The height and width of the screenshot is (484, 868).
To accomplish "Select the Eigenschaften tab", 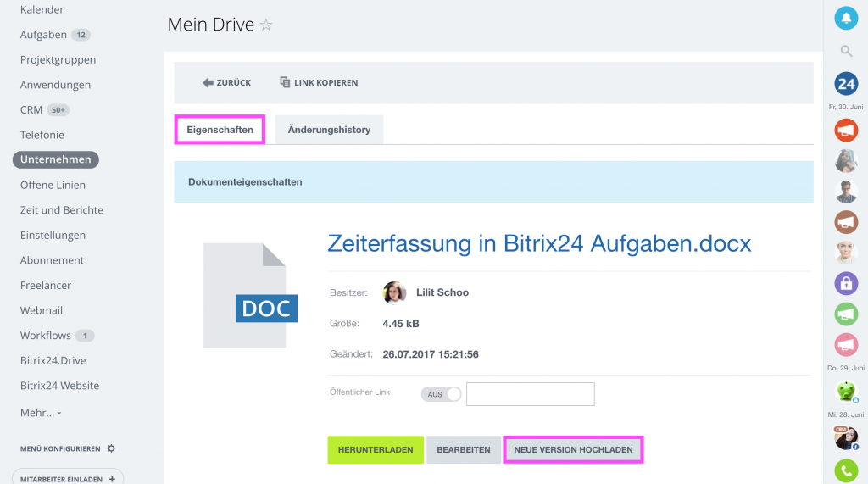I will 220,130.
